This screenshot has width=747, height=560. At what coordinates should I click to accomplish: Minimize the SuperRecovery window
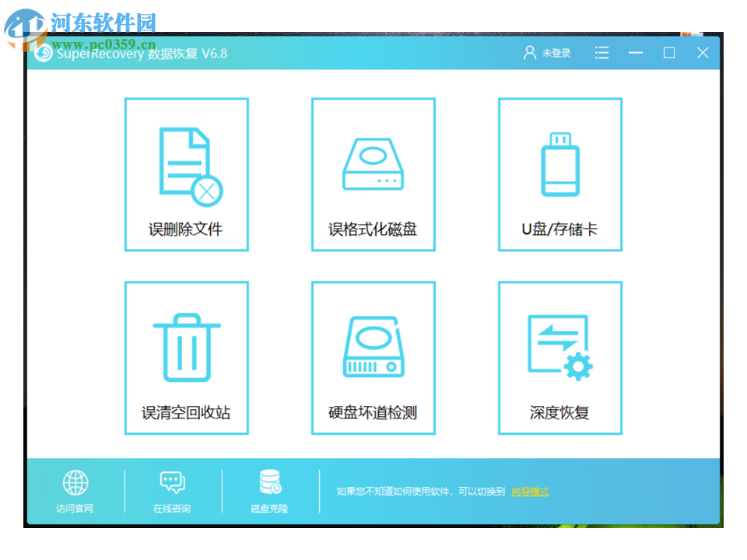635,53
